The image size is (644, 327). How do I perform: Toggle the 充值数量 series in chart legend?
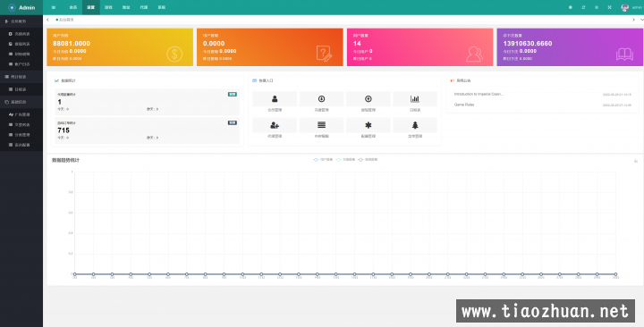click(x=345, y=159)
